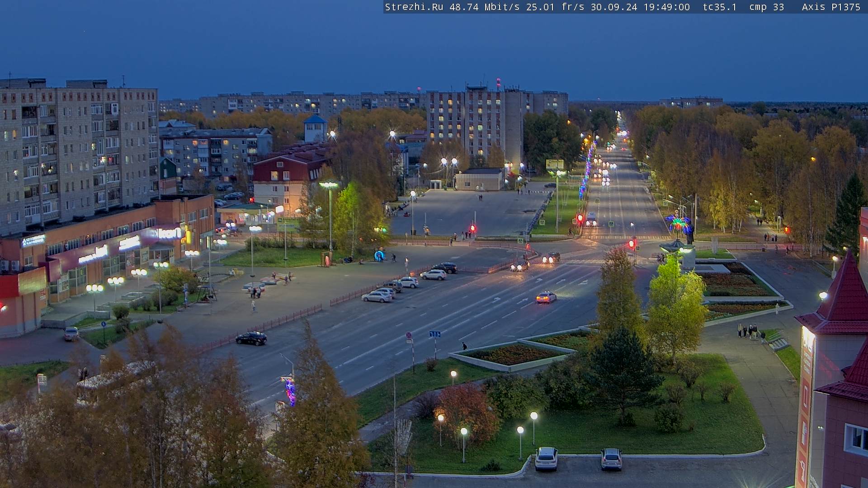868x488 pixels.
Task: Click the Strezhi.Ru overlay label
Action: coord(414,7)
